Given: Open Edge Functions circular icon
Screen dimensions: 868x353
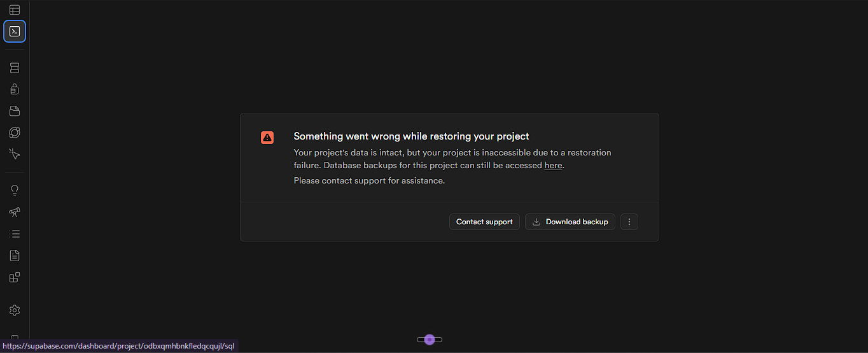Looking at the screenshot, I should pyautogui.click(x=15, y=133).
